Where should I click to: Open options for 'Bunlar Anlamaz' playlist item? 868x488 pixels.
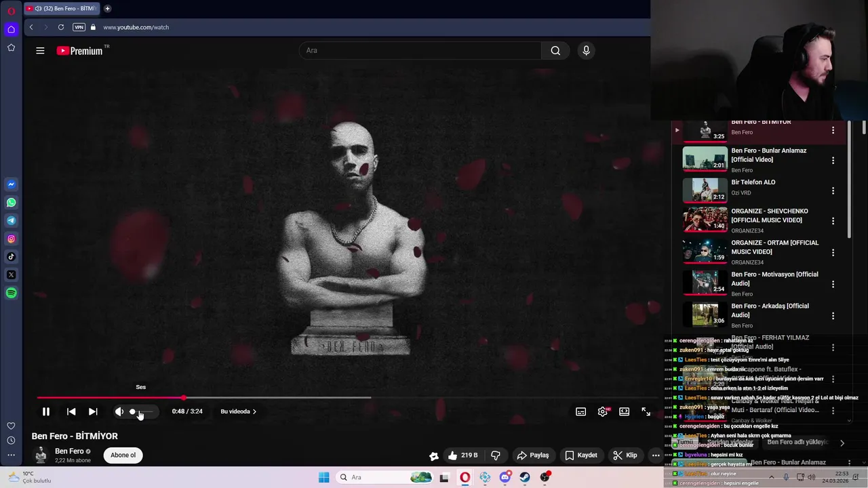point(833,161)
